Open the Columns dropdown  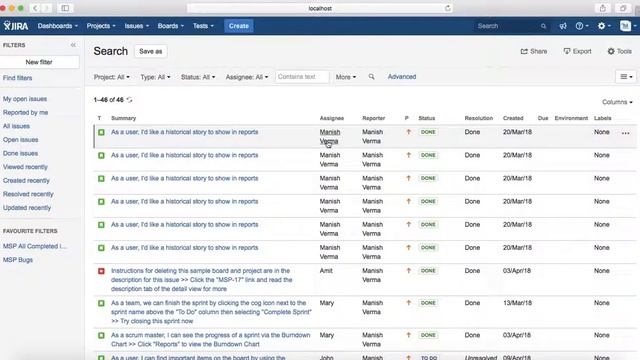click(617, 102)
